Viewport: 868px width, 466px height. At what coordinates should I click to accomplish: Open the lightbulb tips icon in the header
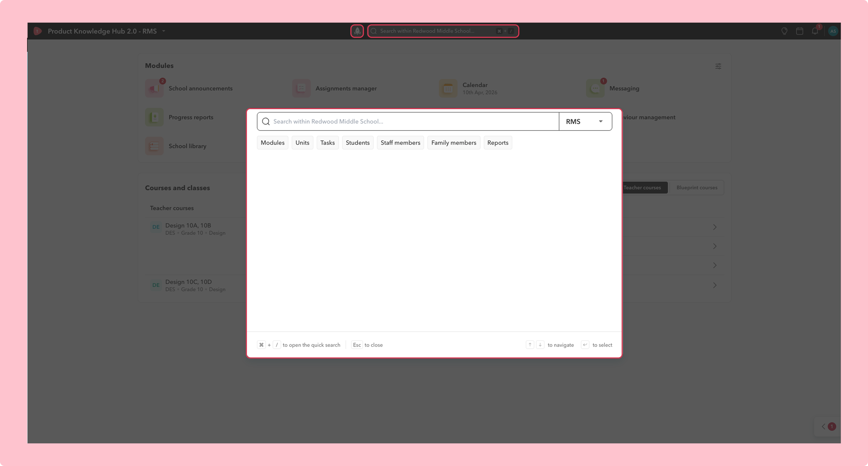click(784, 31)
